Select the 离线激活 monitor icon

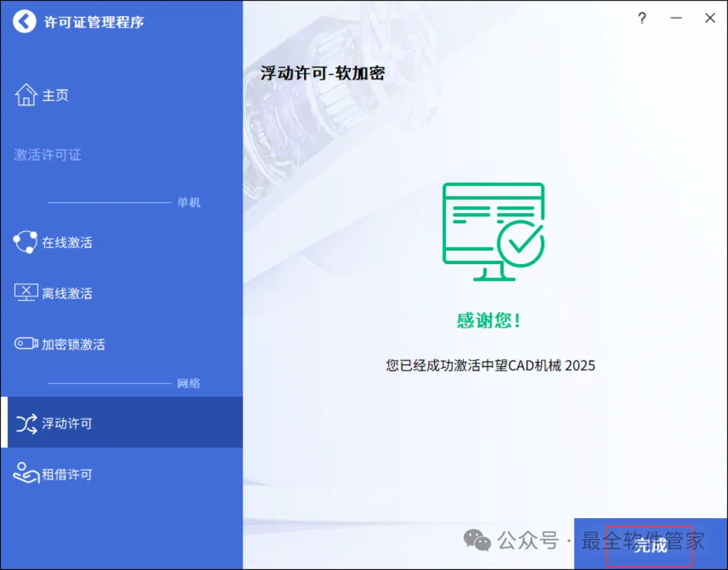click(26, 292)
